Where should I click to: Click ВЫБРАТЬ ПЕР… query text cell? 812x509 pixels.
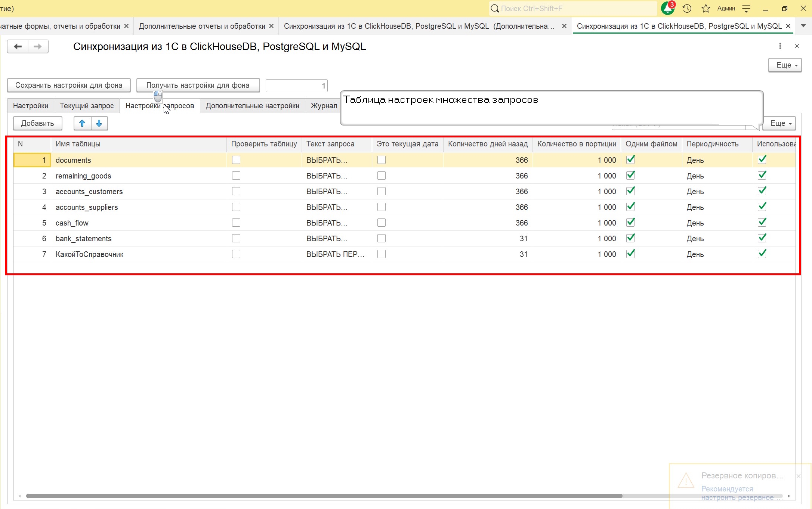[336, 254]
